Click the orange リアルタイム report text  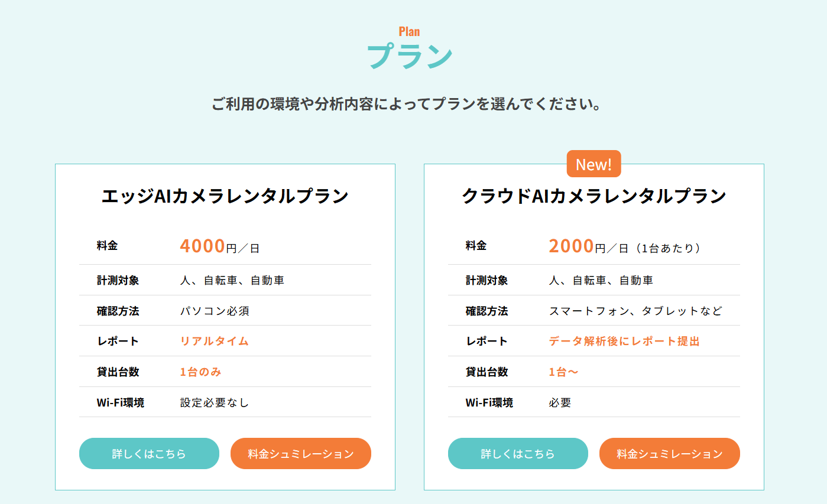coord(214,341)
